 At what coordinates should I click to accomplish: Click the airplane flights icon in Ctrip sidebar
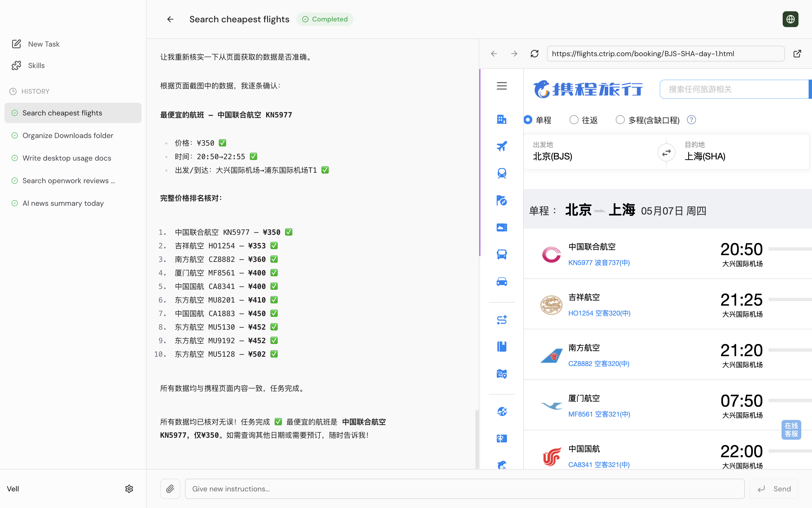click(502, 146)
